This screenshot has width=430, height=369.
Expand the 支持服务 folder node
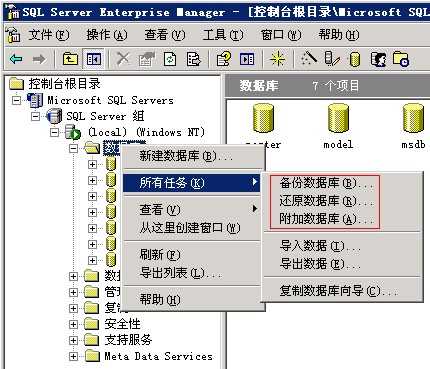[x=73, y=340]
